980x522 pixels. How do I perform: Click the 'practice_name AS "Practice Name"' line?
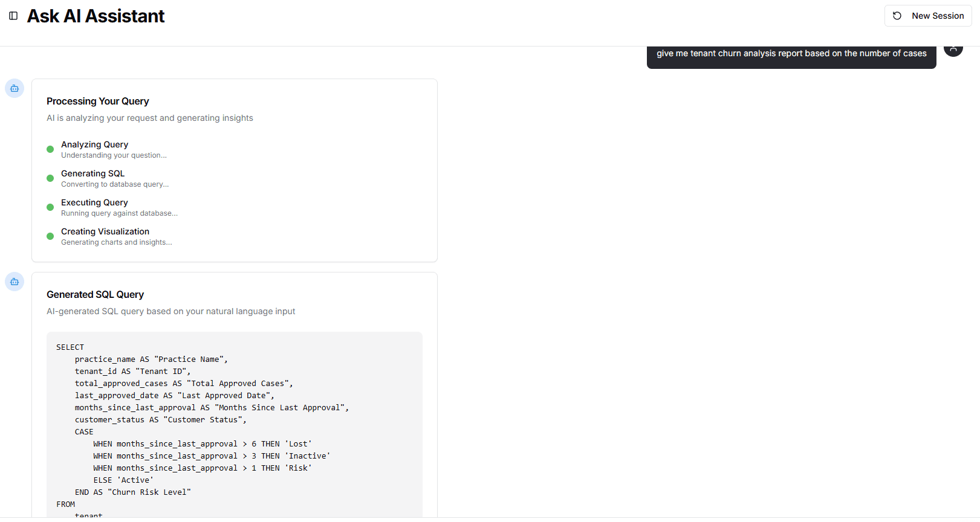click(151, 359)
